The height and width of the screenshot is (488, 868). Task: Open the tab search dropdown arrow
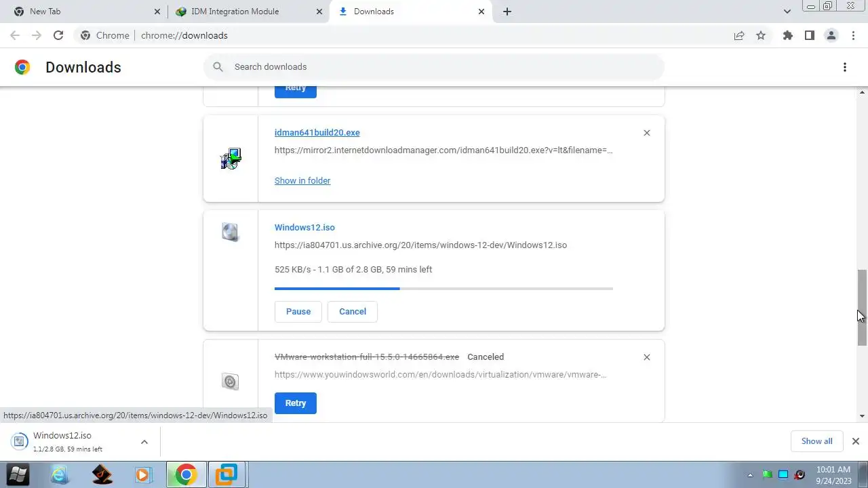click(x=787, y=12)
